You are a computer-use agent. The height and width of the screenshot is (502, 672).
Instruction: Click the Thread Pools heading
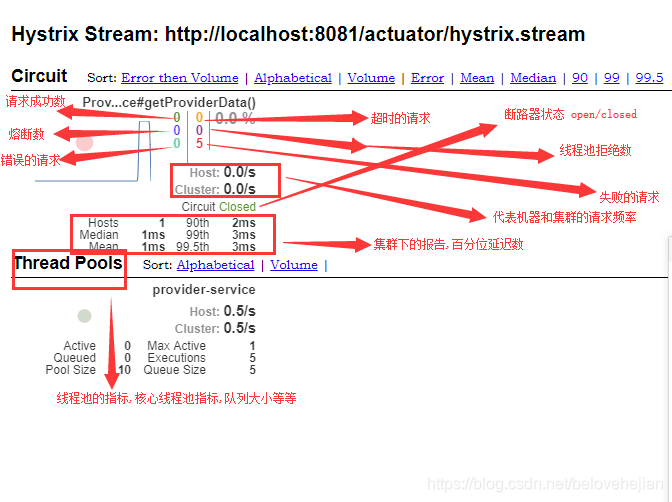68,263
